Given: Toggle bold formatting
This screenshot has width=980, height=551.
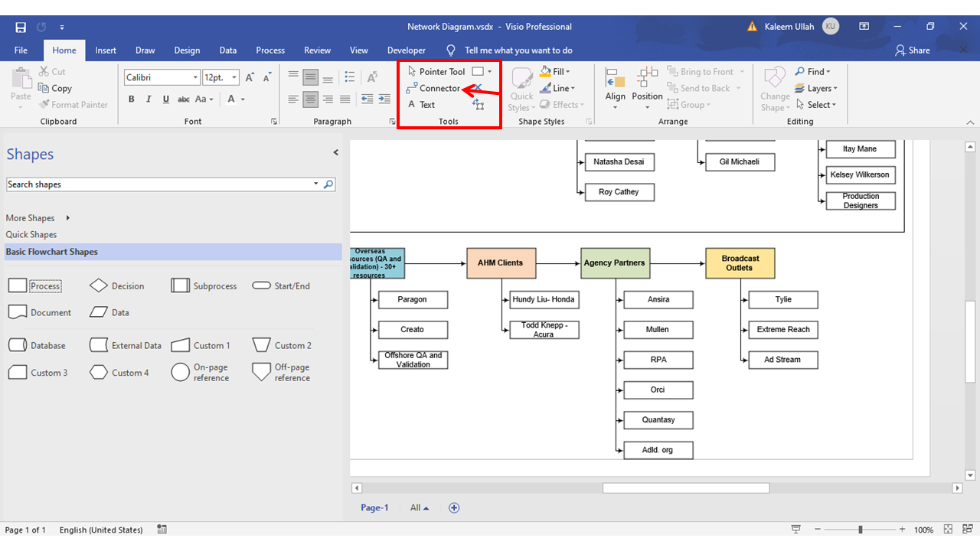Looking at the screenshot, I should 131,99.
